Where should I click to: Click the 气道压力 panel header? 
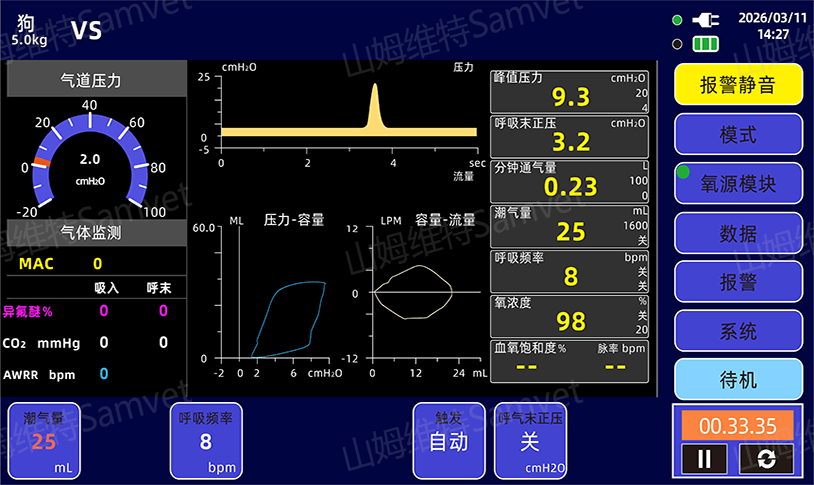pyautogui.click(x=97, y=79)
